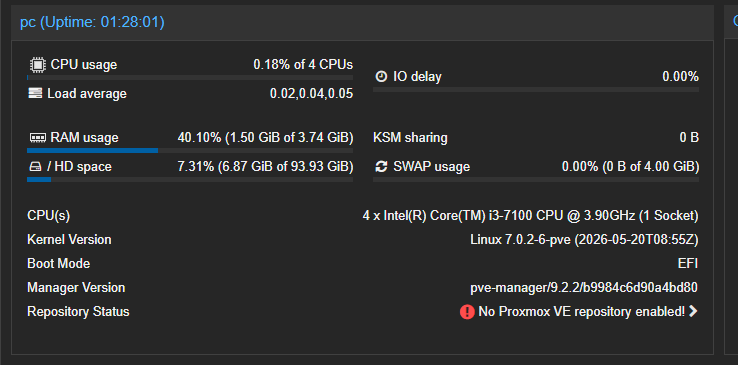738x365 pixels.
Task: Click the CPU usage chip icon
Action: [36, 64]
